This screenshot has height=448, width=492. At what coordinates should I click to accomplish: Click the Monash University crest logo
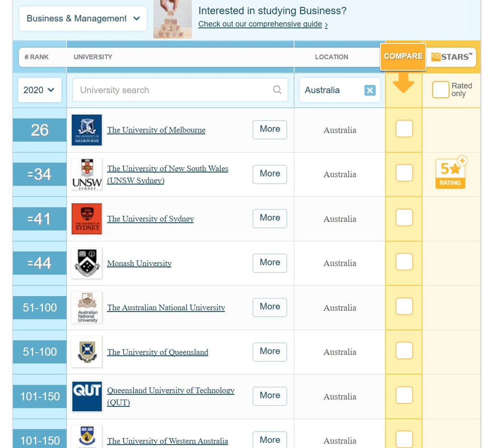[x=87, y=263]
